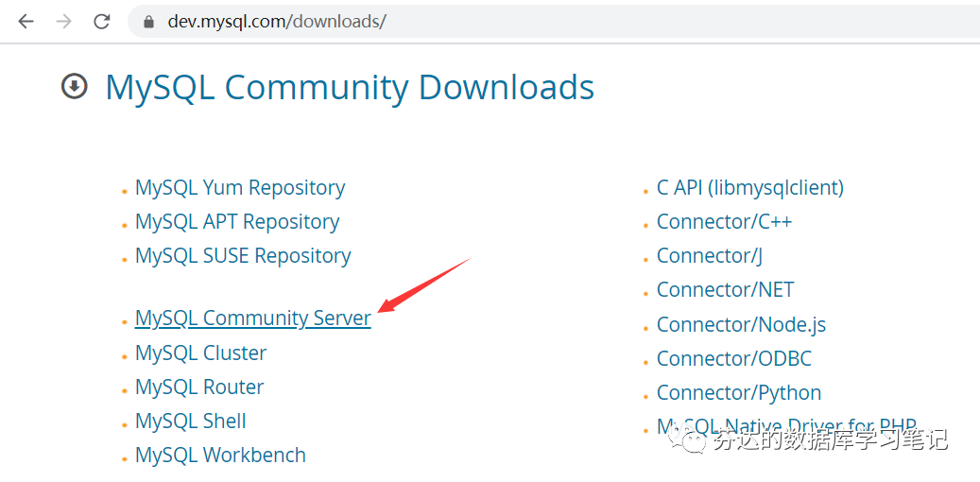Screen dimensions: 980x482
Task: Open C API (libmysqlclient) link
Action: pyautogui.click(x=750, y=187)
